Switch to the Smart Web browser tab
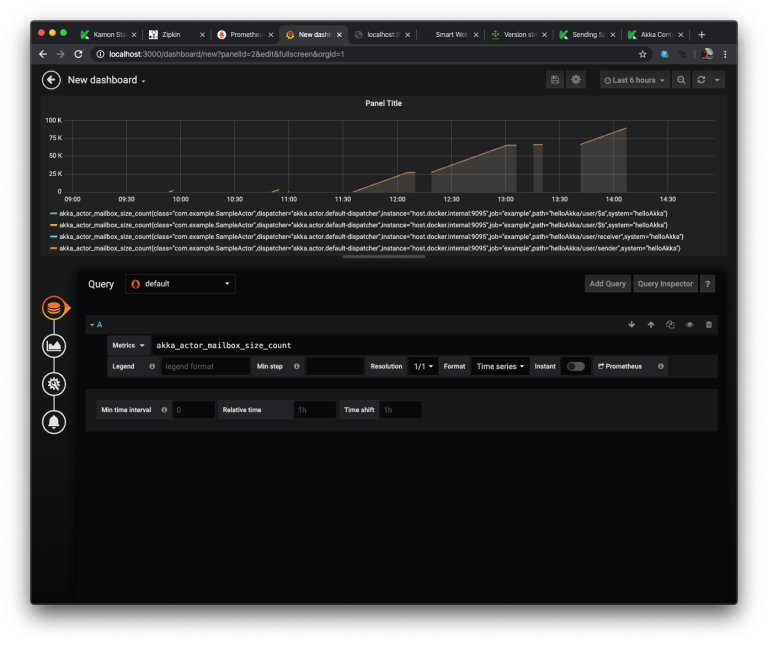Screen dimensions: 768x645 [x=451, y=34]
